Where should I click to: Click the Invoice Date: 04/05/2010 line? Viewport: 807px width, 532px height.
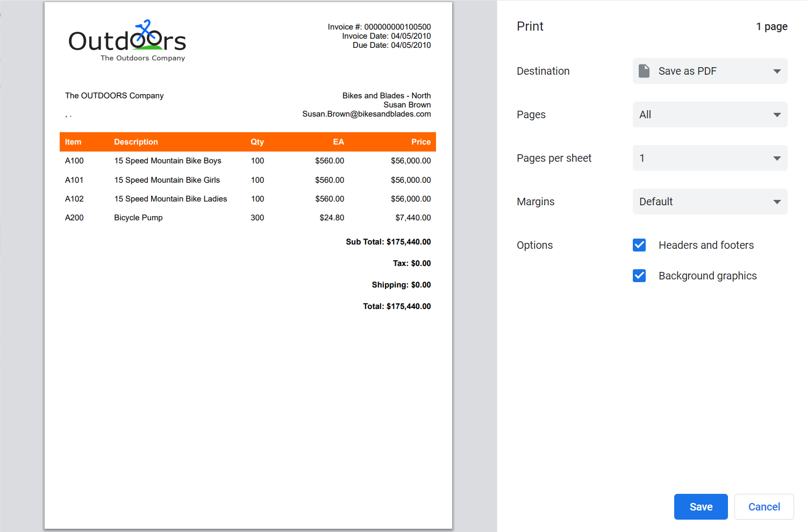pos(387,36)
